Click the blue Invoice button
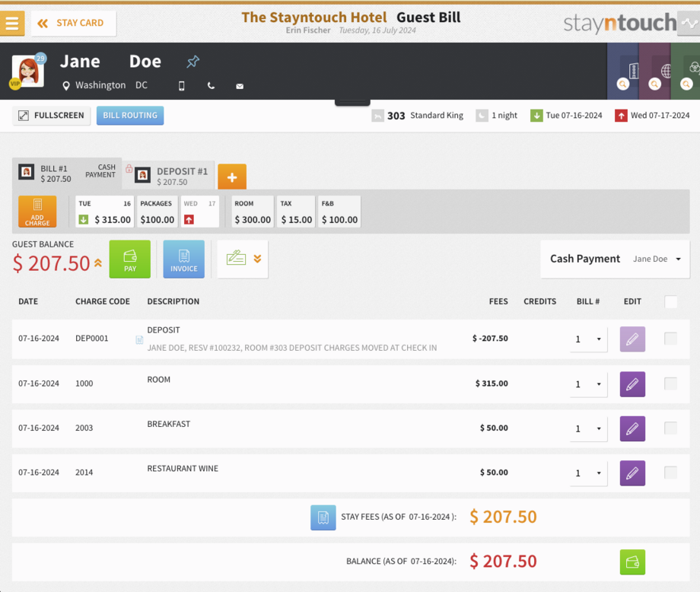The width and height of the screenshot is (700, 592). coord(184,259)
